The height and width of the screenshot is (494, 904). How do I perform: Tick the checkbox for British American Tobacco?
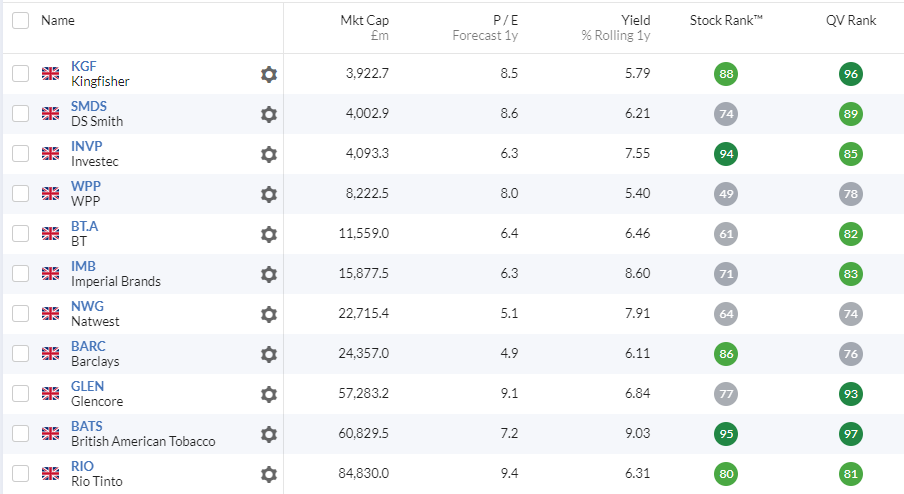[21, 433]
